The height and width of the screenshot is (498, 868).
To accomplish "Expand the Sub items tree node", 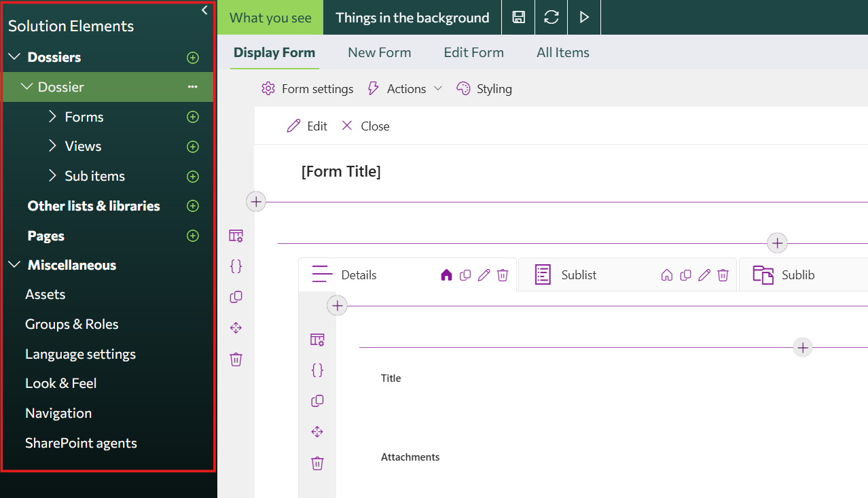I will [x=53, y=176].
